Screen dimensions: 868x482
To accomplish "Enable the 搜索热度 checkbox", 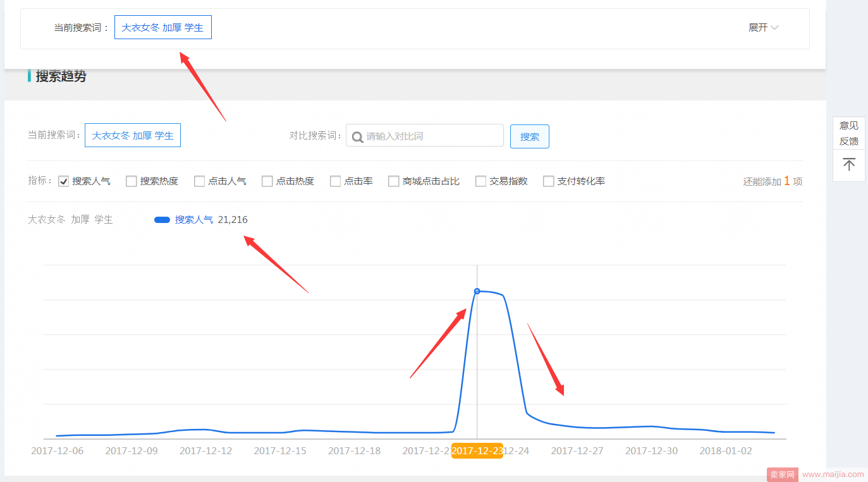I will (x=131, y=181).
